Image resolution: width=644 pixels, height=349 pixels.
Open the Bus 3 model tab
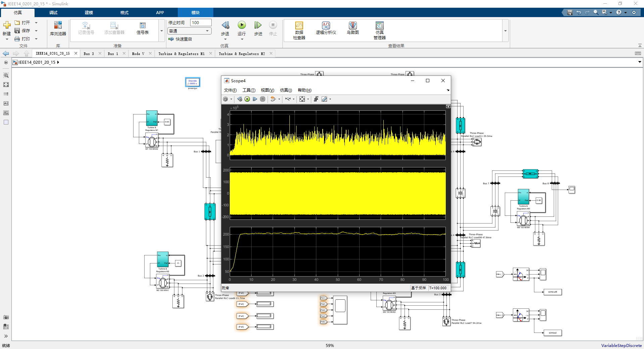(x=89, y=53)
